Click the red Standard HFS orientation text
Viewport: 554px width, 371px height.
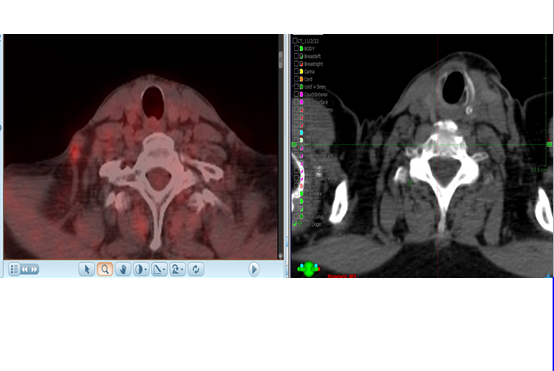click(342, 276)
